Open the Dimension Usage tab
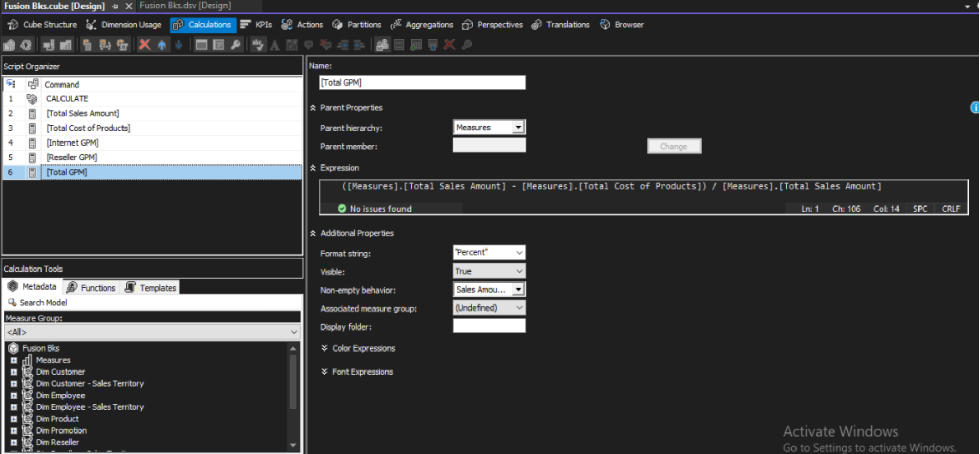Screen dimensions: 980x454 [x=124, y=25]
